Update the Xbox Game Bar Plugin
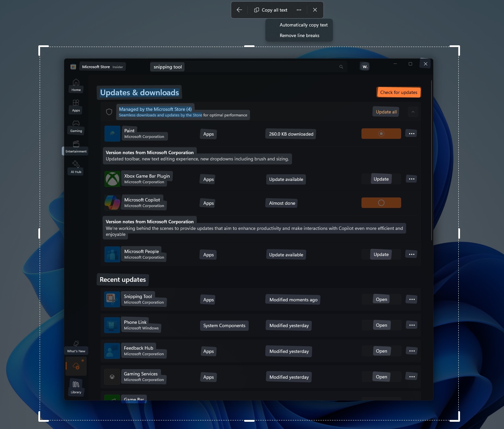Viewport: 504px width, 429px height. pos(381,179)
